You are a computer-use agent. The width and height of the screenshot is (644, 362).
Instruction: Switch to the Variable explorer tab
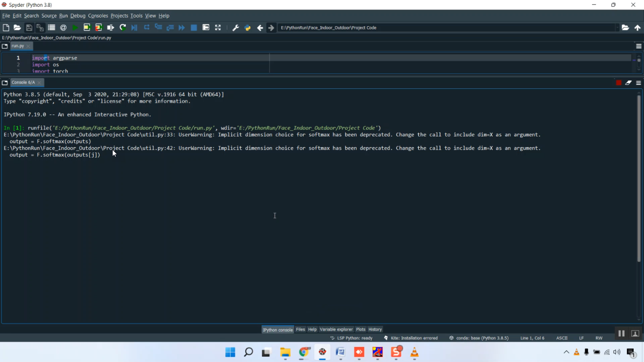(336, 329)
